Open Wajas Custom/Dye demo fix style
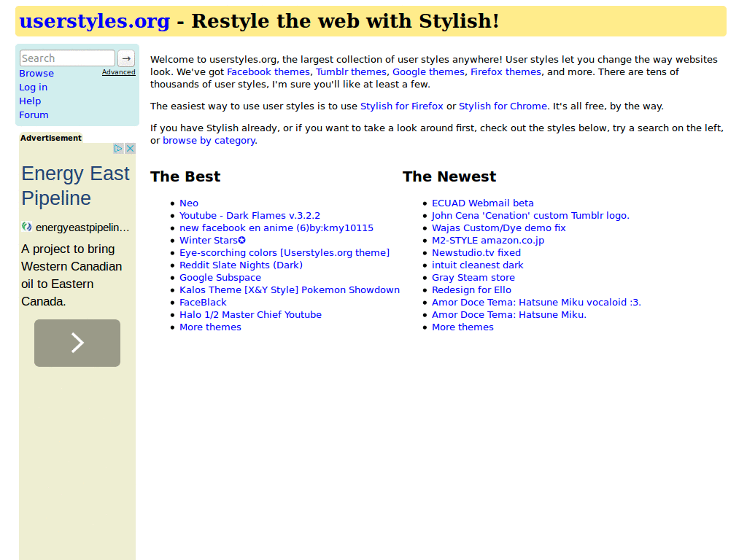 coord(499,228)
